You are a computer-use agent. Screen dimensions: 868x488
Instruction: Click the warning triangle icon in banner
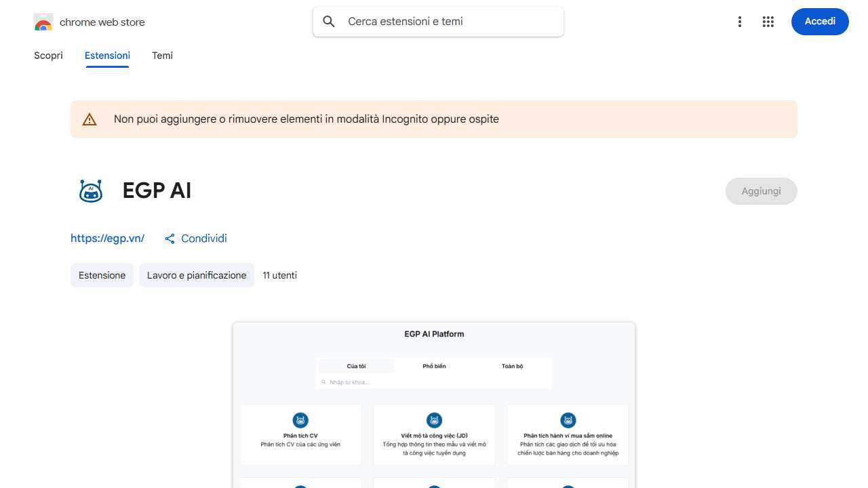click(x=90, y=120)
